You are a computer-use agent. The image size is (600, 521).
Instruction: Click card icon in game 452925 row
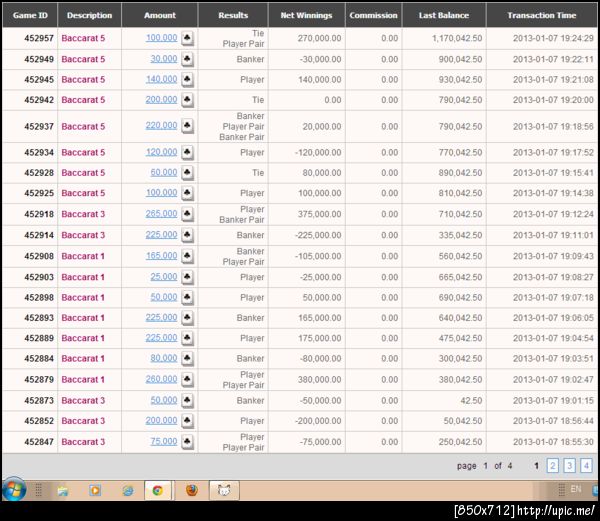pos(187,193)
